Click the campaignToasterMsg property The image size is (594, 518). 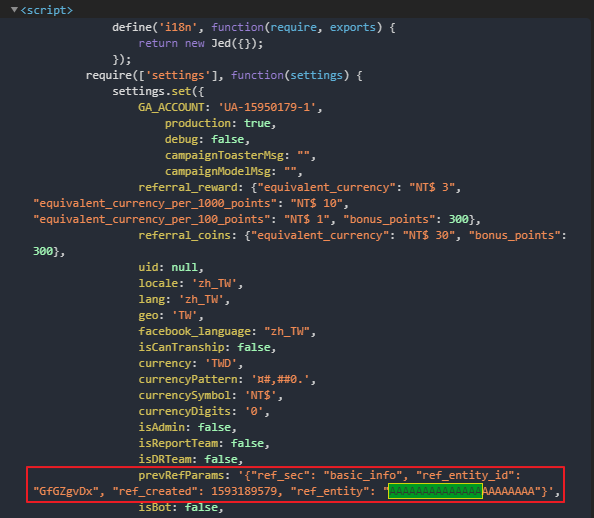pyautogui.click(x=240, y=155)
